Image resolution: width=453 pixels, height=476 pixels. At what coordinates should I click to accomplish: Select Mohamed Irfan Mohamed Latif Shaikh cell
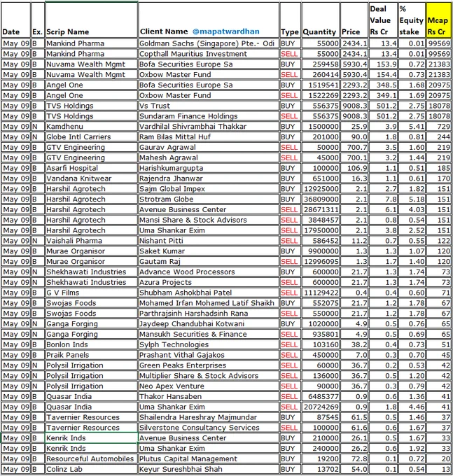tap(209, 303)
